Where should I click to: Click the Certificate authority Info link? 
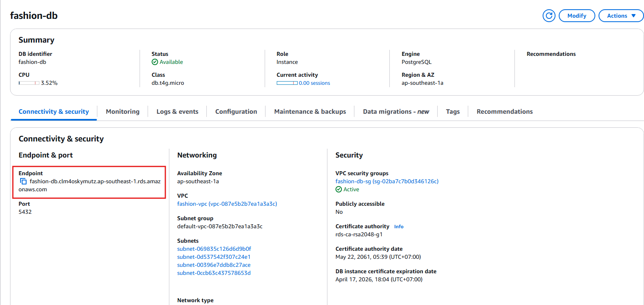click(399, 227)
